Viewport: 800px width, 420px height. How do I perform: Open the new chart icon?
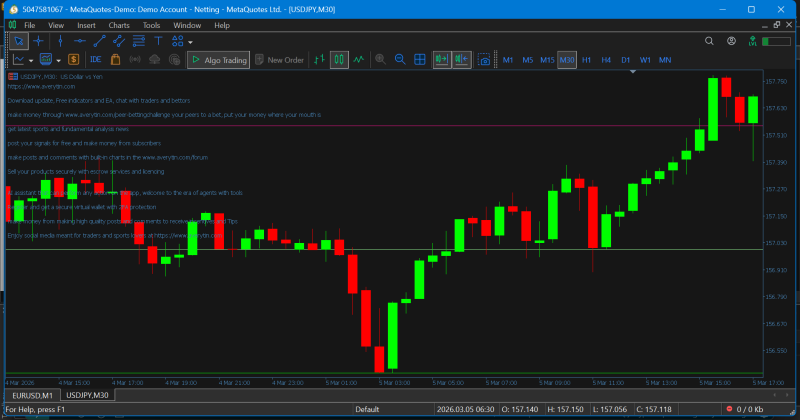point(19,60)
